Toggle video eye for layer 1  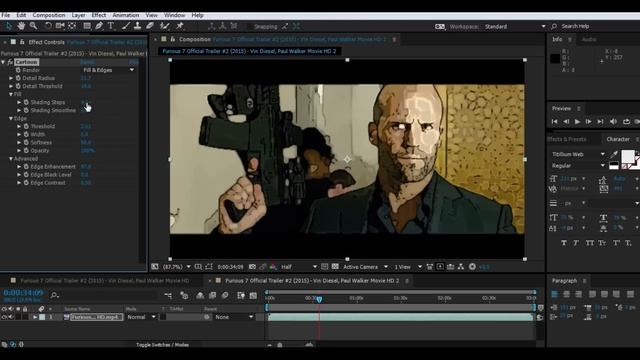[4, 317]
